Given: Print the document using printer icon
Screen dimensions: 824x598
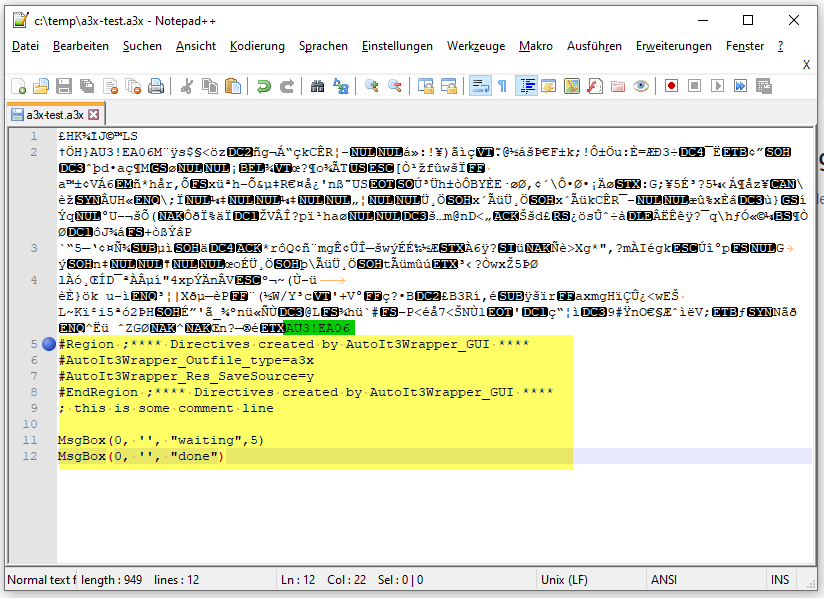Looking at the screenshot, I should click(156, 86).
